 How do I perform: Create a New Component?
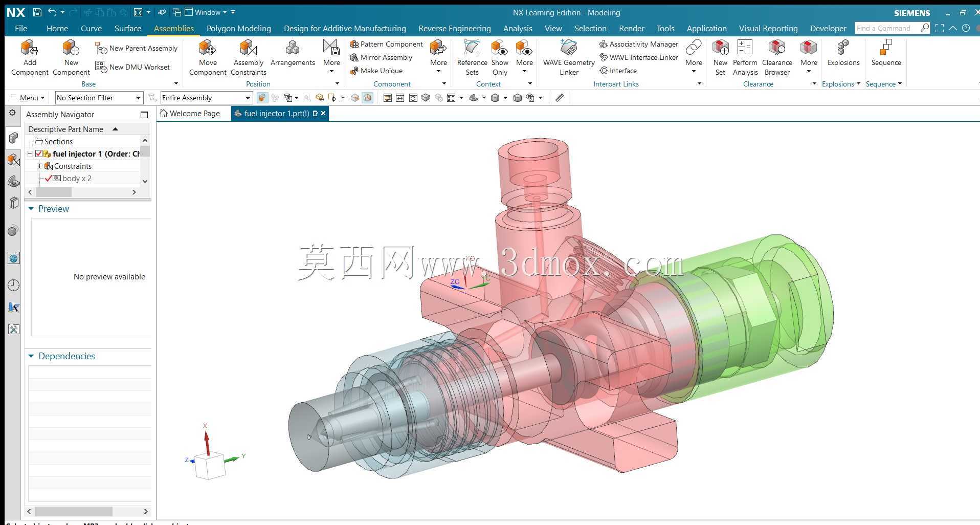(71, 57)
